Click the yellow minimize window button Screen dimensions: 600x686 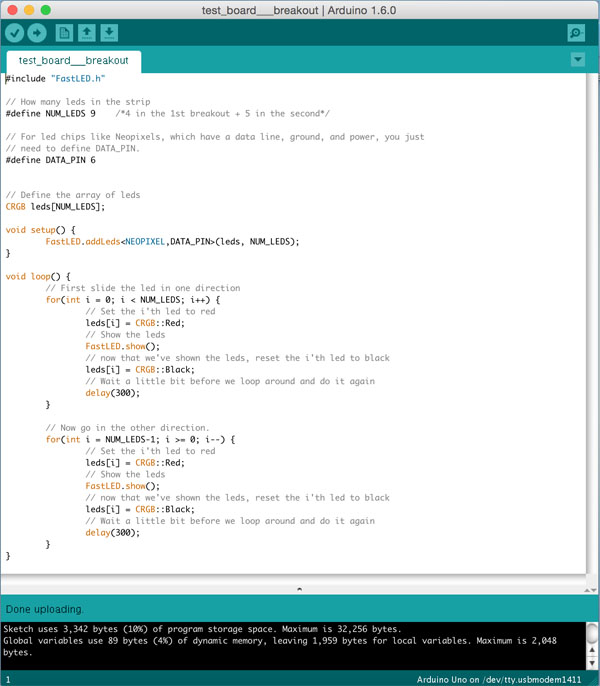[29, 10]
